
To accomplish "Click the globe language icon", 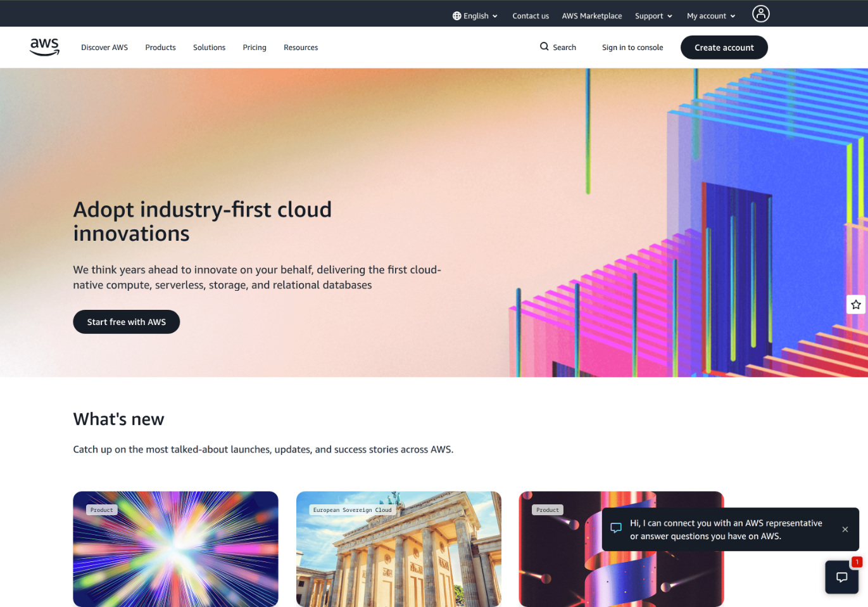I will pos(456,16).
